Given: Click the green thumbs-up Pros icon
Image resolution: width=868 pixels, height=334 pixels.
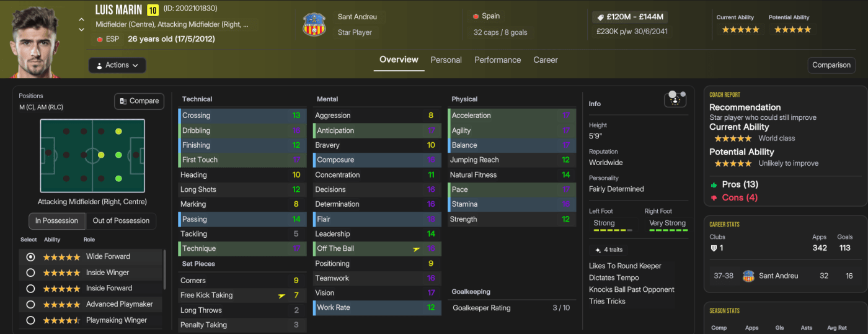Looking at the screenshot, I should pyautogui.click(x=714, y=184).
